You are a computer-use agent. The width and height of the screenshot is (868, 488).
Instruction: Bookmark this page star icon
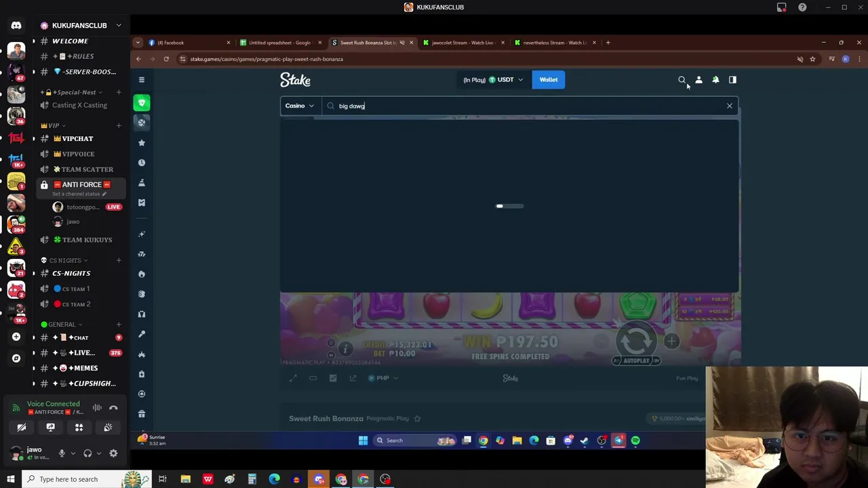pos(812,59)
